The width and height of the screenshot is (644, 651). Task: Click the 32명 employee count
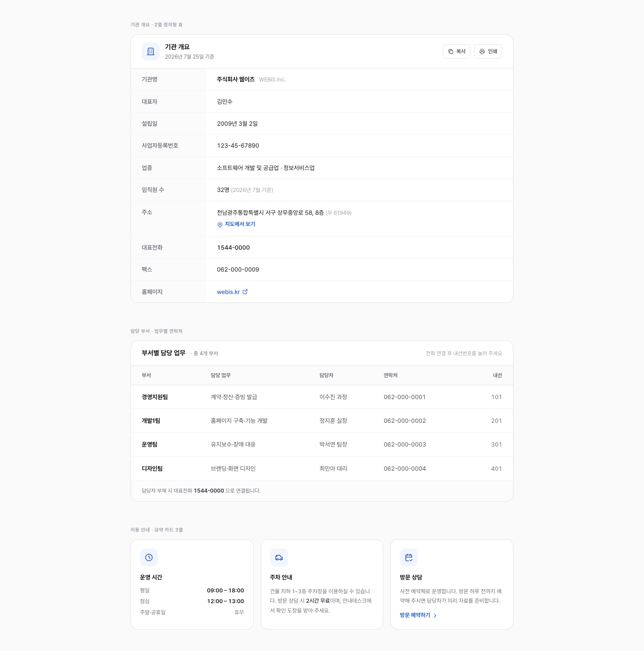[223, 190]
